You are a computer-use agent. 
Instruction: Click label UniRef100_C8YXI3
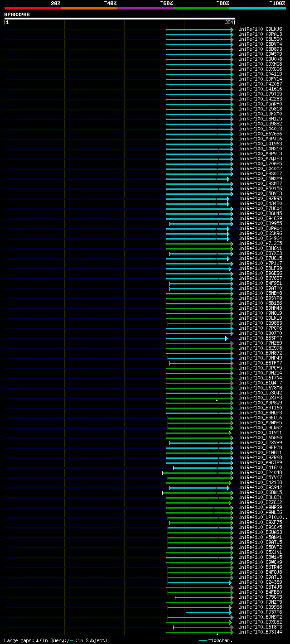pos(260,253)
